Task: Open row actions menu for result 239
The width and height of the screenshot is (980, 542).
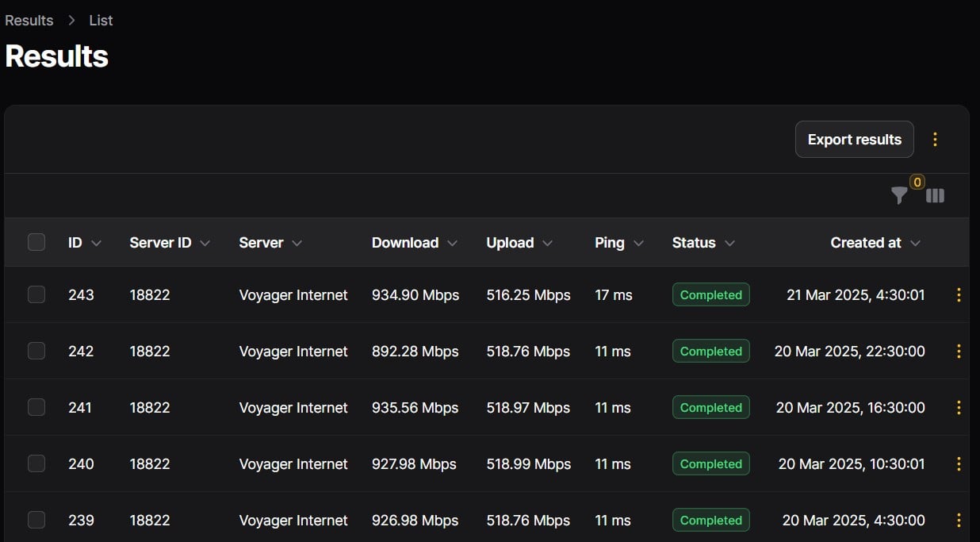Action: (959, 521)
